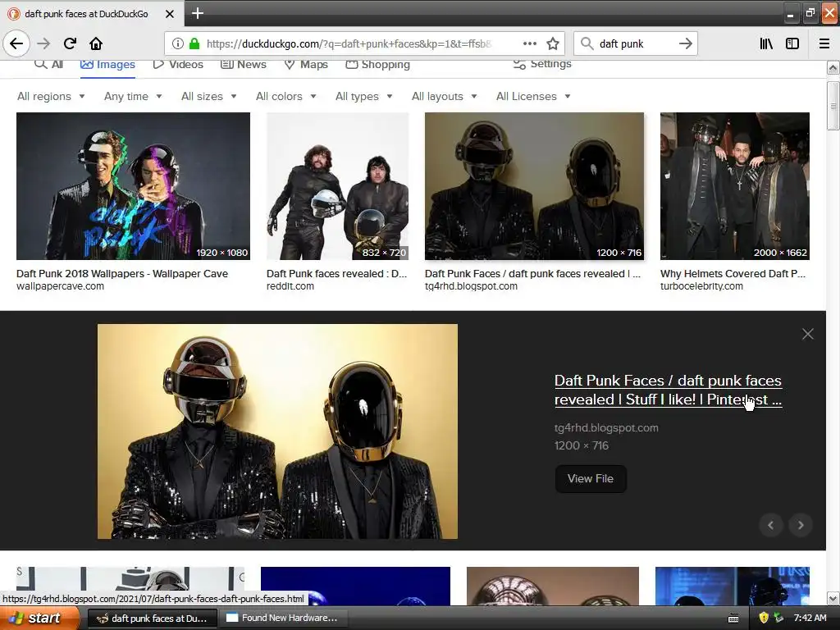Open the Any time filter dropdown
The height and width of the screenshot is (630, 840).
point(133,97)
